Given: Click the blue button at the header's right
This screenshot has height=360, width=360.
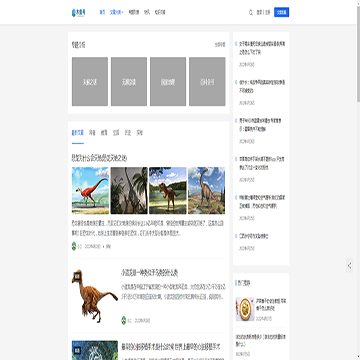Looking at the screenshot, I should tap(281, 12).
